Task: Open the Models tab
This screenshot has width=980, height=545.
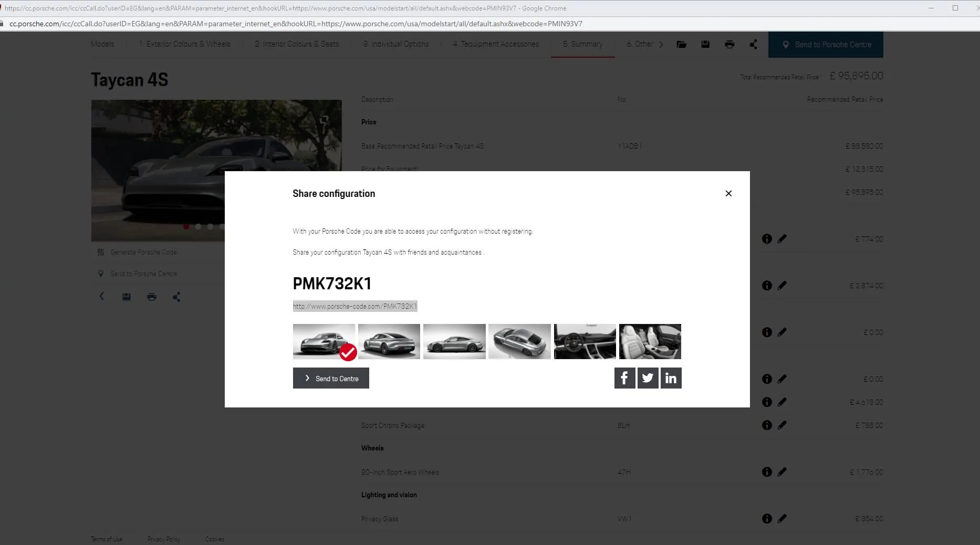Action: 102,44
